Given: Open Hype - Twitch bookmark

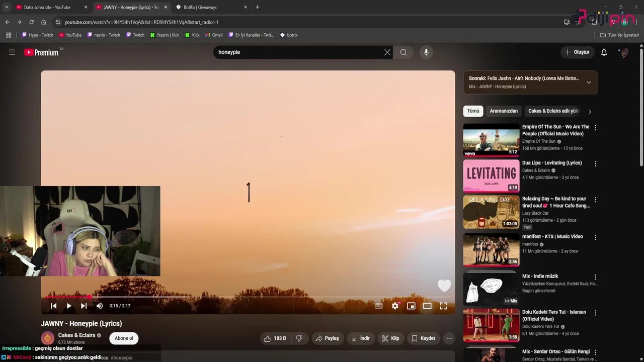Looking at the screenshot, I should pyautogui.click(x=37, y=35).
